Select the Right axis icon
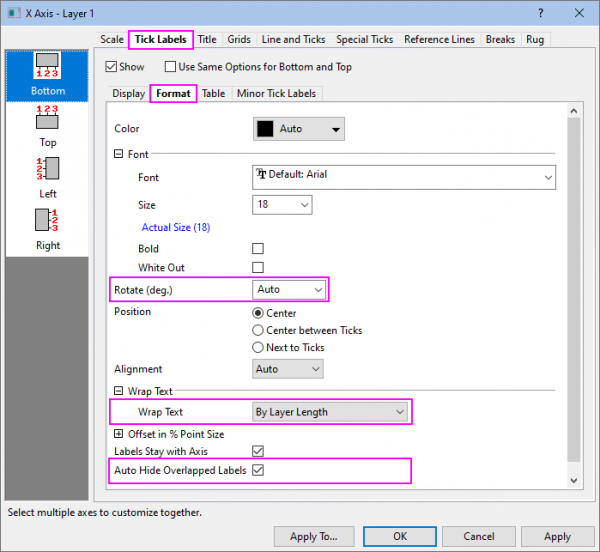Viewport: 600px width, 552px height. [x=47, y=223]
